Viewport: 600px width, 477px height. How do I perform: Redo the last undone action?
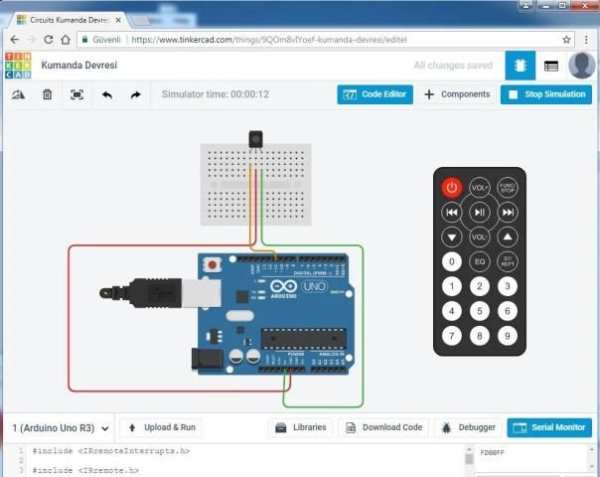[135, 94]
